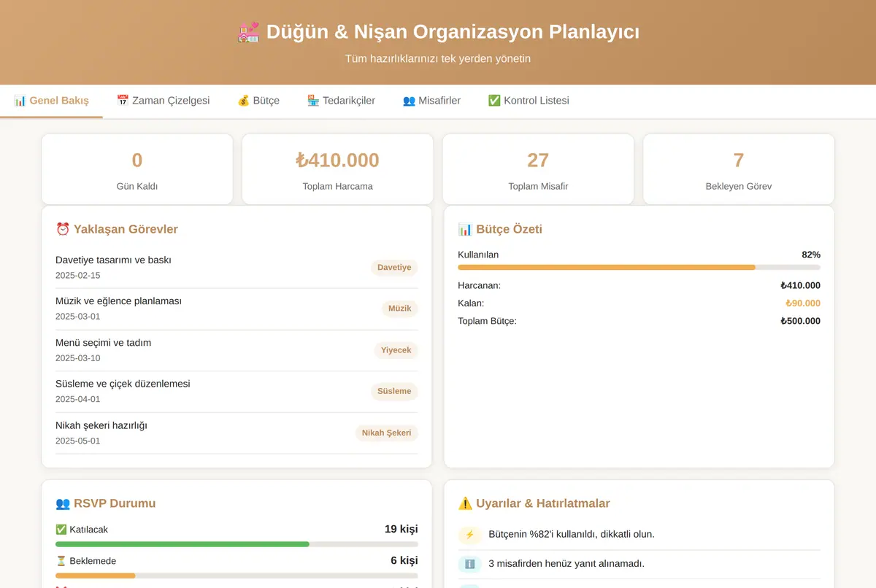Viewport: 876px width, 588px height.
Task: Click the info icon on the guest reminder
Action: coord(469,564)
